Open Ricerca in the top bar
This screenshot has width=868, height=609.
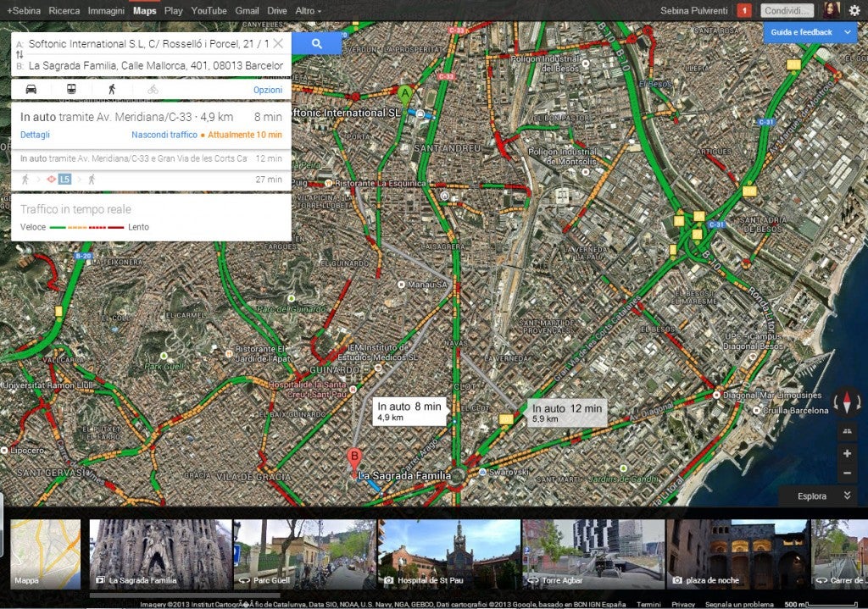click(x=64, y=10)
